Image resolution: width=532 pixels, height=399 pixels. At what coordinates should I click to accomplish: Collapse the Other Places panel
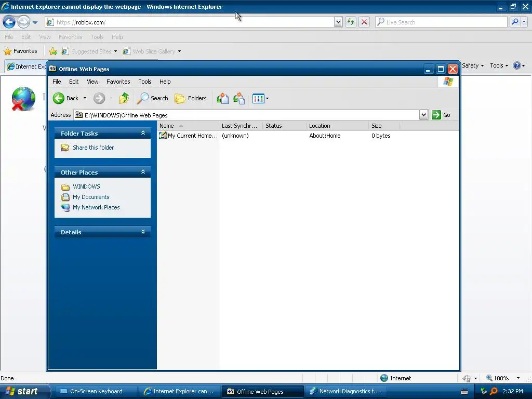click(x=143, y=172)
